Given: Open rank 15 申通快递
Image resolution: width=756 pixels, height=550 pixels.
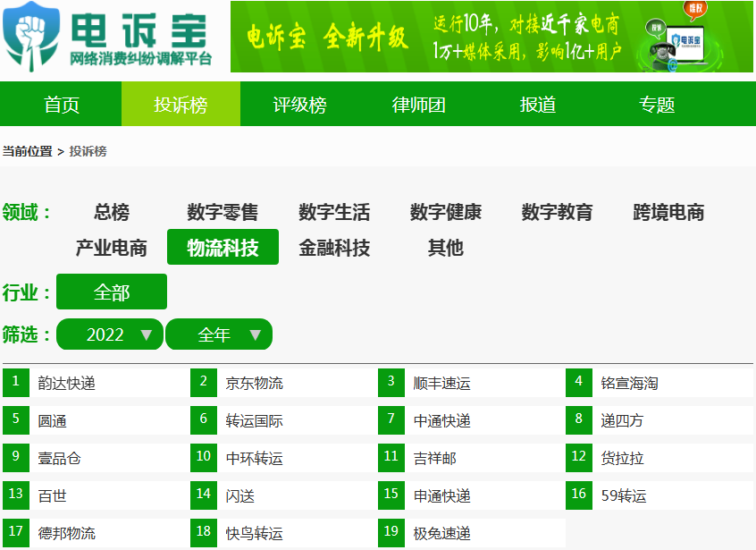Looking at the screenshot, I should [472, 495].
